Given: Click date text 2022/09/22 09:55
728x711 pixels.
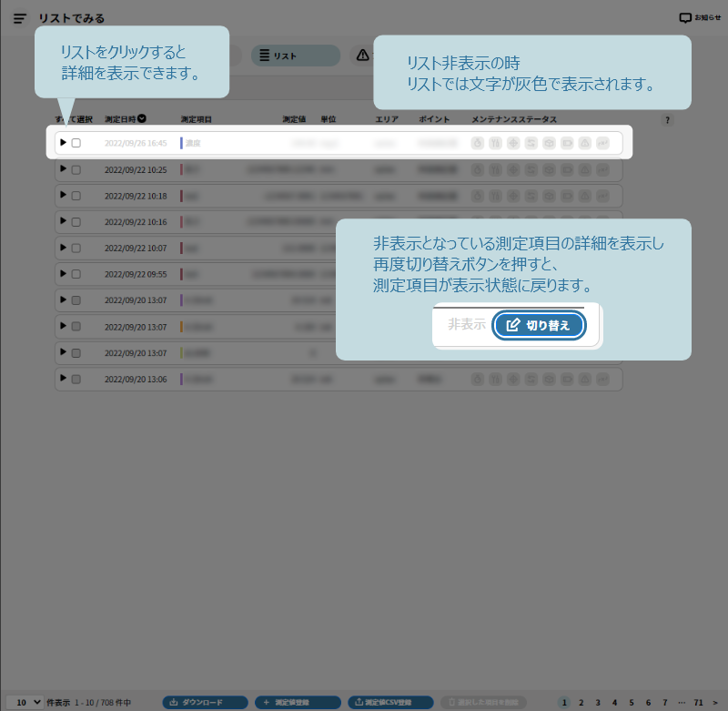Looking at the screenshot, I should click(x=136, y=274).
